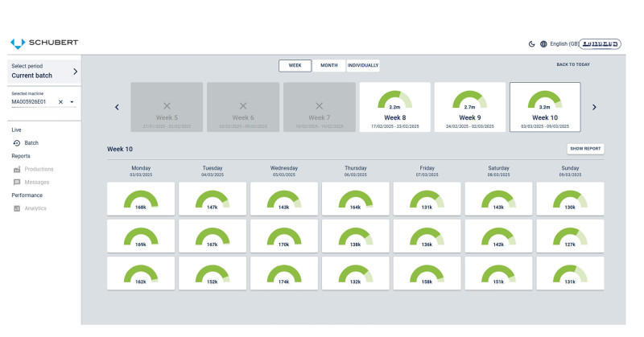Select the Week 8 card
This screenshot has width=644, height=337.
click(x=394, y=107)
